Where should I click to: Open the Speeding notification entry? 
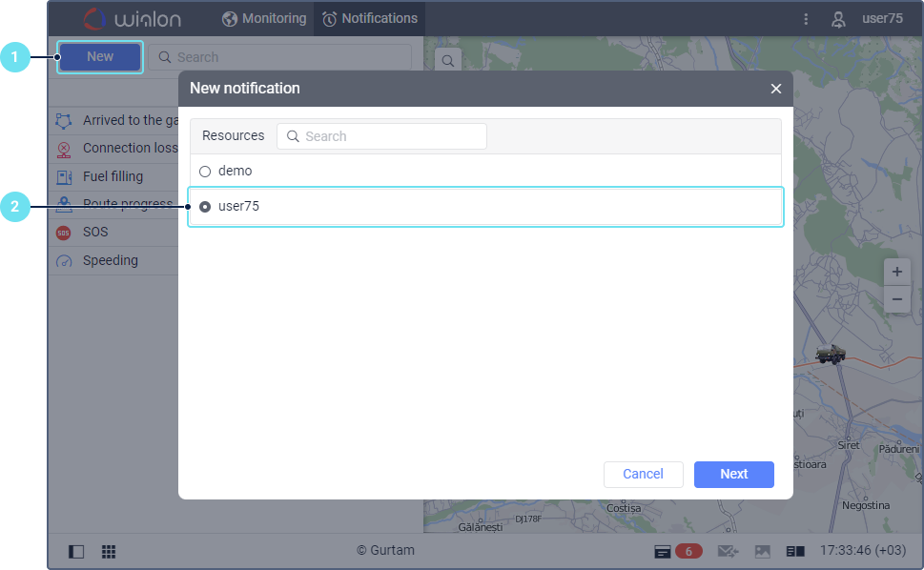tap(111, 260)
